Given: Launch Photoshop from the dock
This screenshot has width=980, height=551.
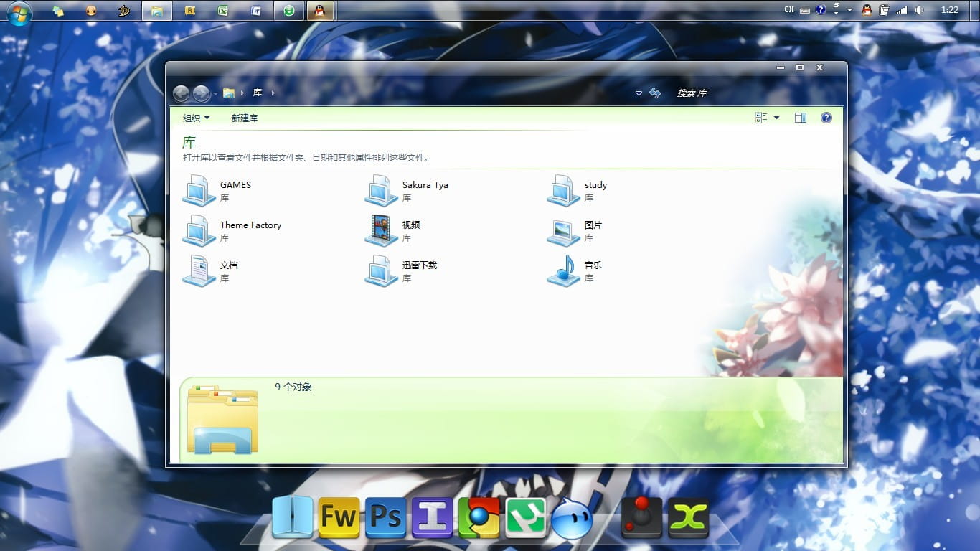Looking at the screenshot, I should click(x=386, y=516).
